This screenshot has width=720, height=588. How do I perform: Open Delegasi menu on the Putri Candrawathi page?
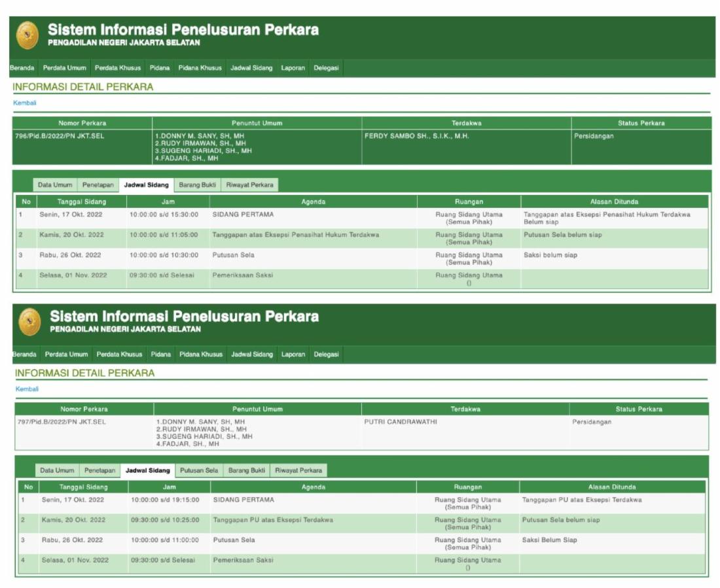pos(327,355)
